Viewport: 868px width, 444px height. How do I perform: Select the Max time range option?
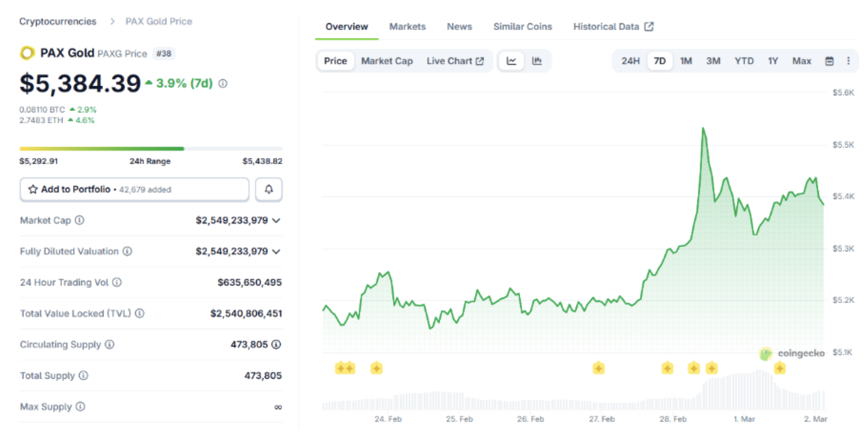pyautogui.click(x=801, y=61)
